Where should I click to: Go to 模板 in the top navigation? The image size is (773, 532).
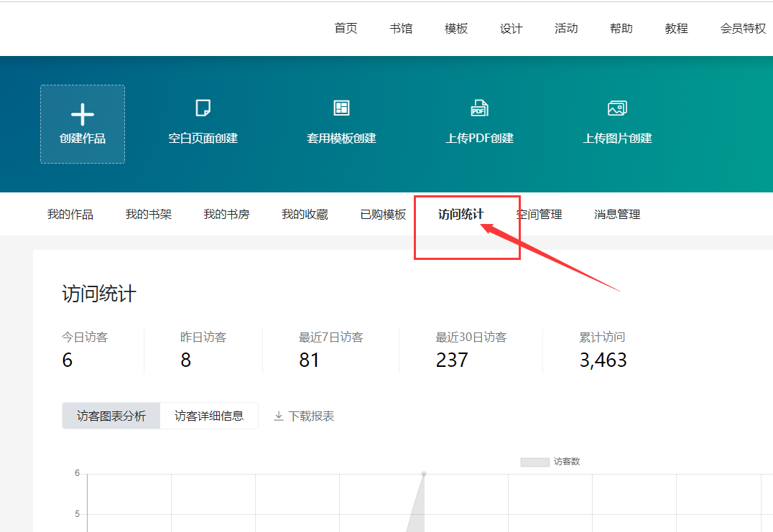click(456, 29)
